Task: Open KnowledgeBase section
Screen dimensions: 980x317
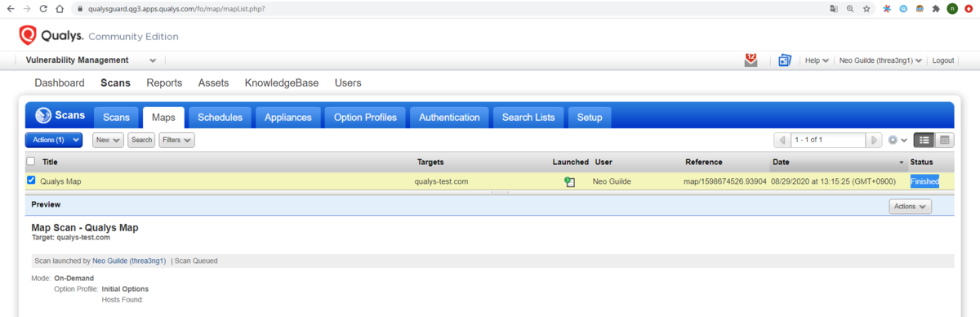Action: tap(282, 83)
